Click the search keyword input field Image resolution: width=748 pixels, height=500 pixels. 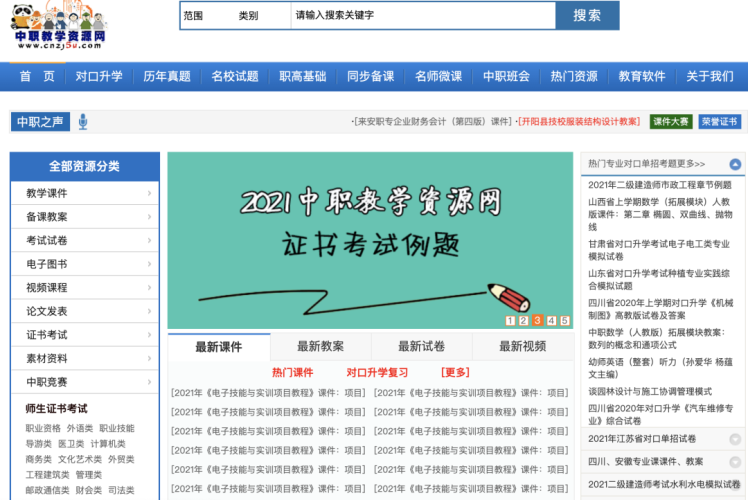tap(420, 16)
